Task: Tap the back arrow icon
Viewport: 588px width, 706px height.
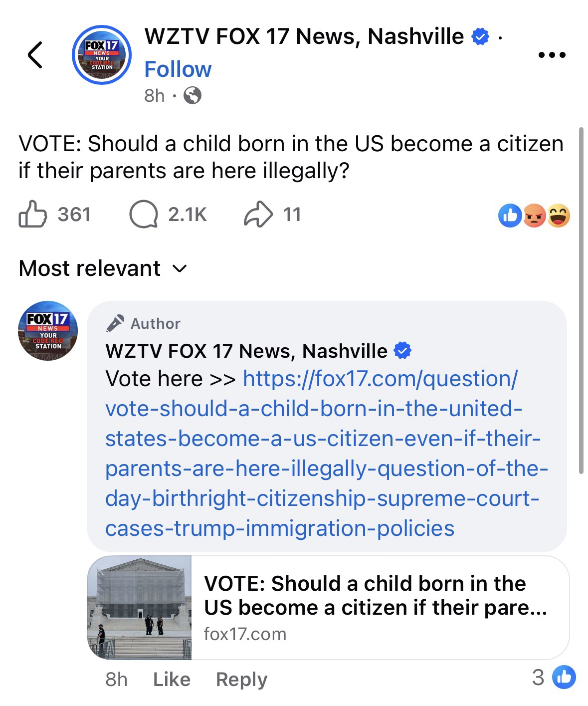Action: coord(35,54)
